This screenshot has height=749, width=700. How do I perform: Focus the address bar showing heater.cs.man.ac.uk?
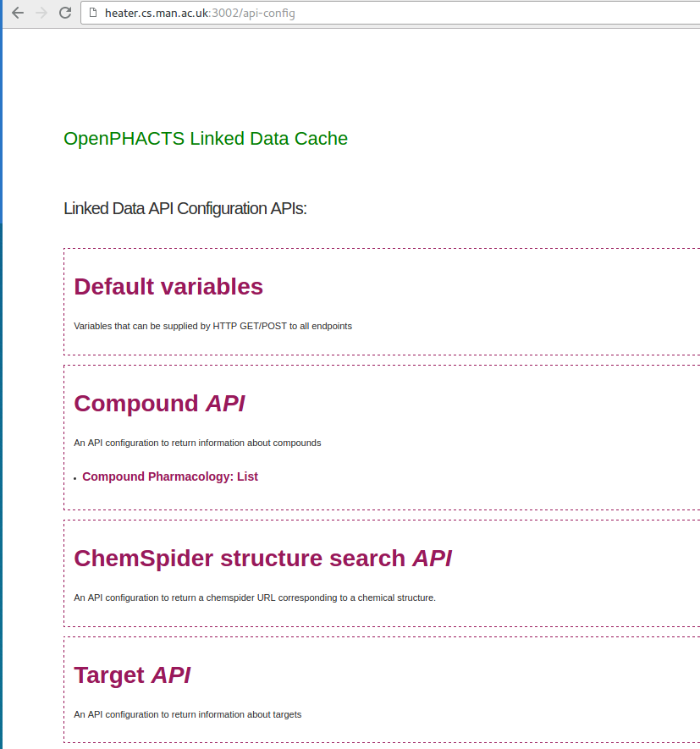(x=390, y=13)
